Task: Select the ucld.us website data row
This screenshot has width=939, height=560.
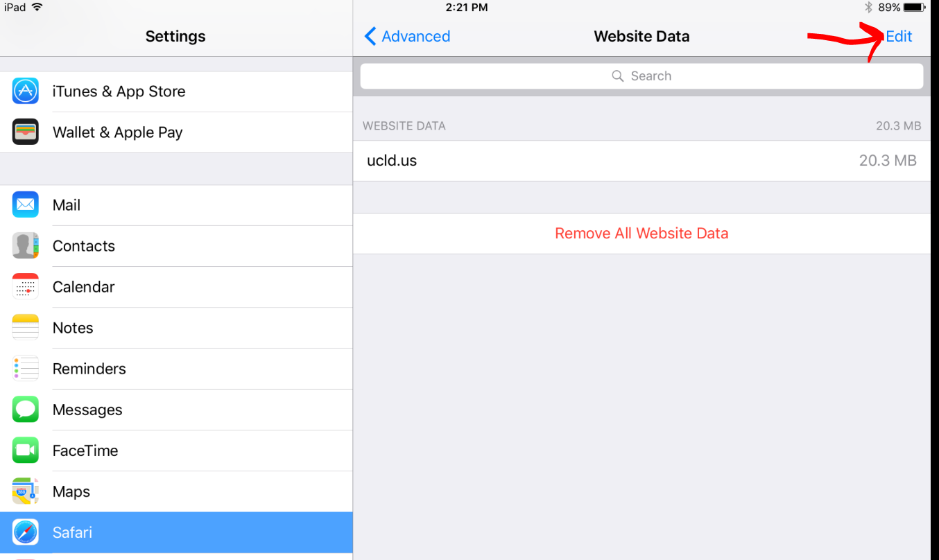Action: point(641,161)
